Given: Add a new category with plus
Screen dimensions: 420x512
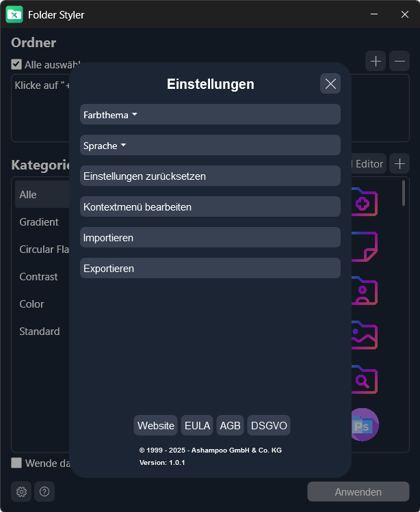Looking at the screenshot, I should 399,163.
